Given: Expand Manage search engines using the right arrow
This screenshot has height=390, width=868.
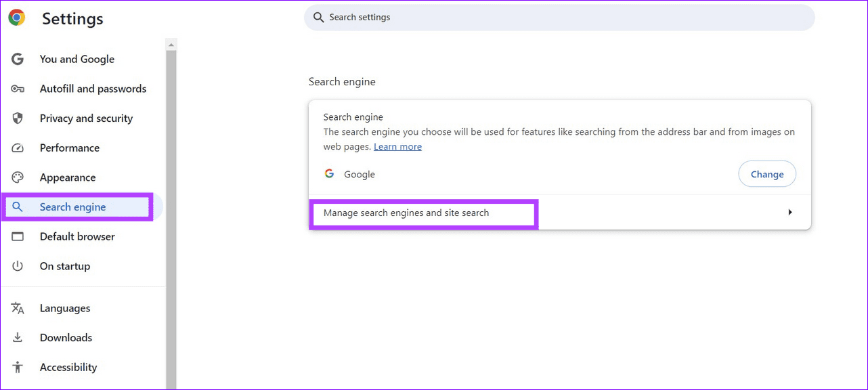Looking at the screenshot, I should coord(789,211).
